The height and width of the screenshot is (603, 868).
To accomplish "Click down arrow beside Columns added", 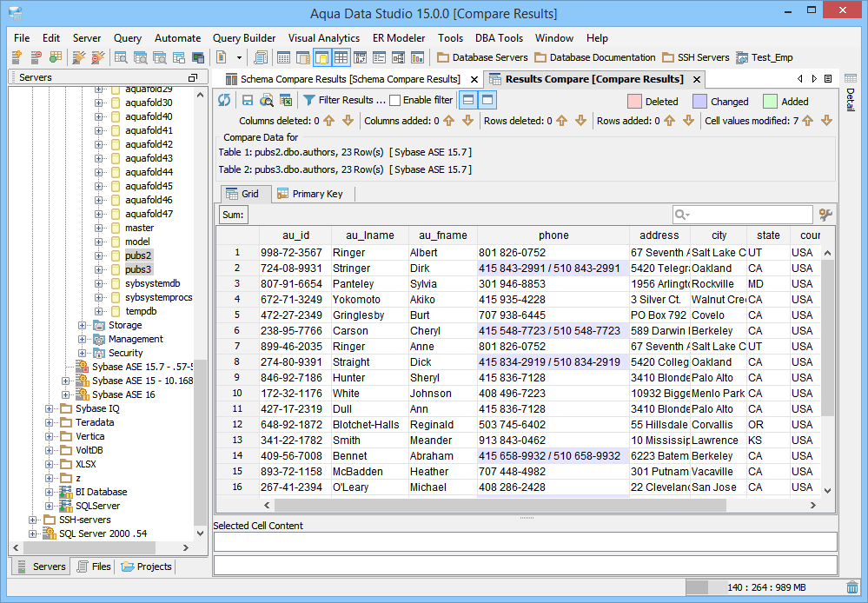I will [x=467, y=121].
